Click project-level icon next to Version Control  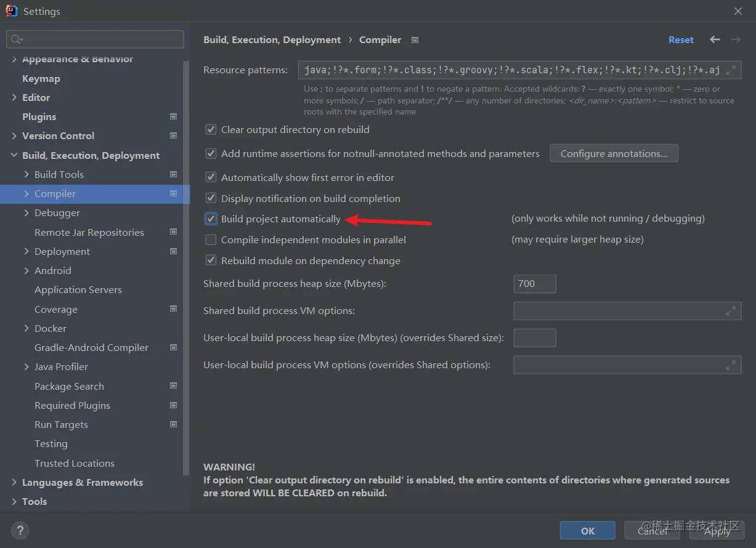pyautogui.click(x=173, y=135)
